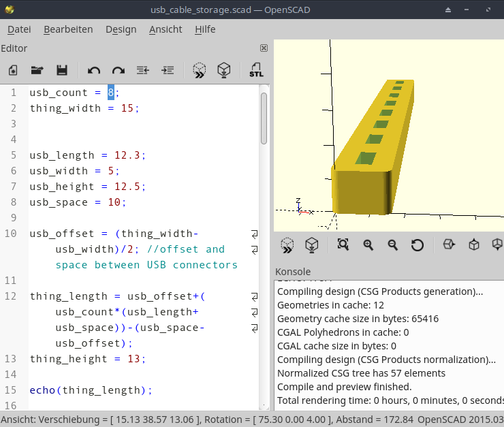Zoom in on the 3D view
Screen dimensions: 504x427
[x=368, y=244]
